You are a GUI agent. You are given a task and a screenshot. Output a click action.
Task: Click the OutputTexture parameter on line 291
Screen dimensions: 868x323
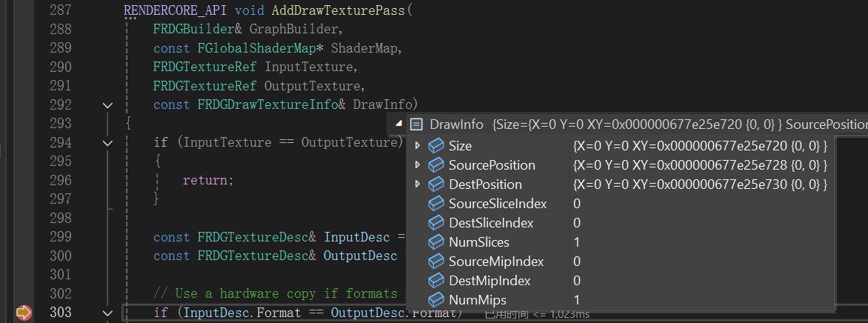click(313, 87)
